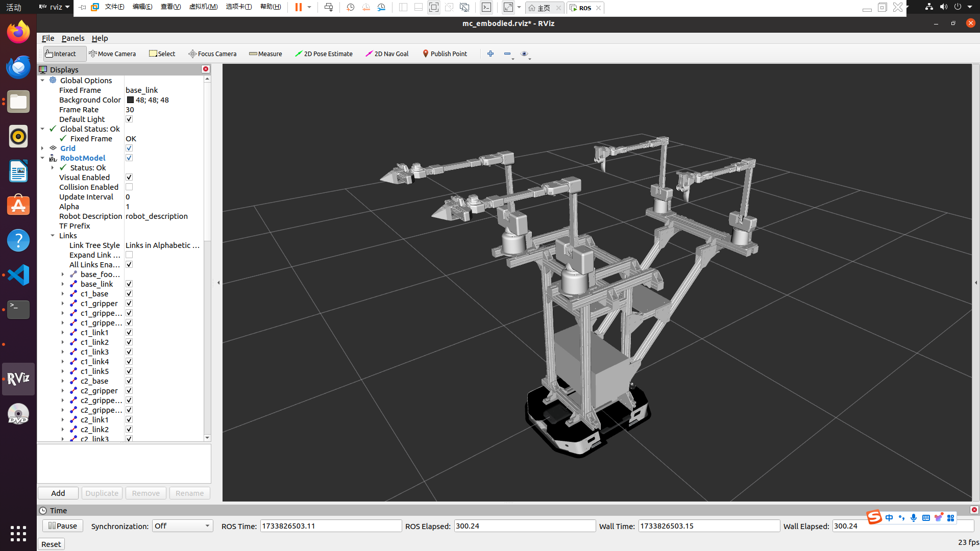Enable Collision Enabled checkbox
The height and width of the screenshot is (551, 980).
[129, 187]
